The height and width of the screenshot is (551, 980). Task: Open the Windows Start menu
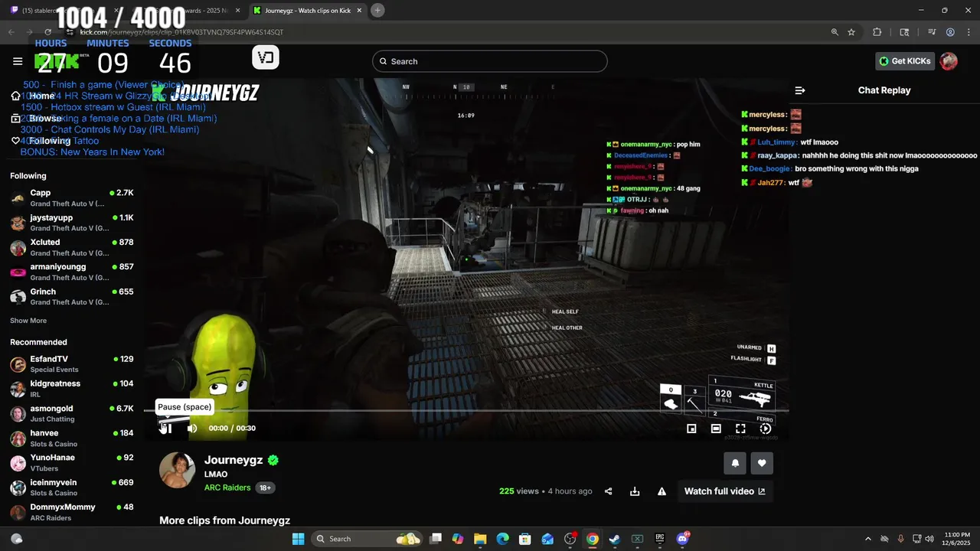[298, 539]
